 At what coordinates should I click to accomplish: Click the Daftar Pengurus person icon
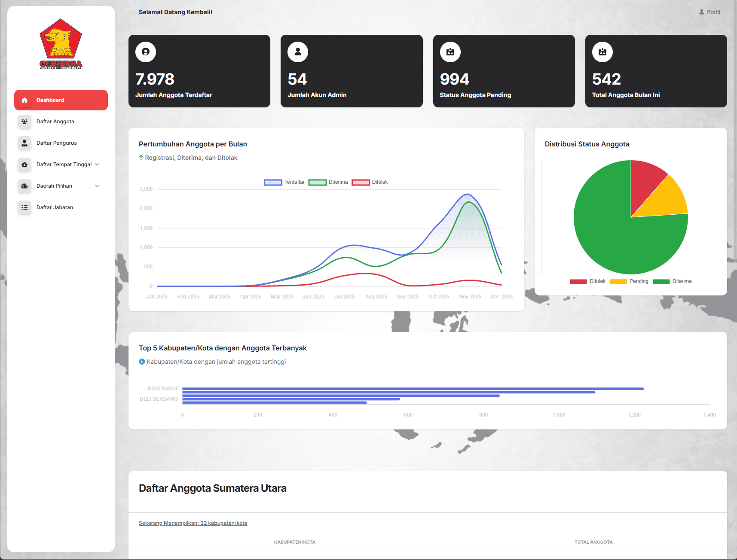tap(24, 143)
